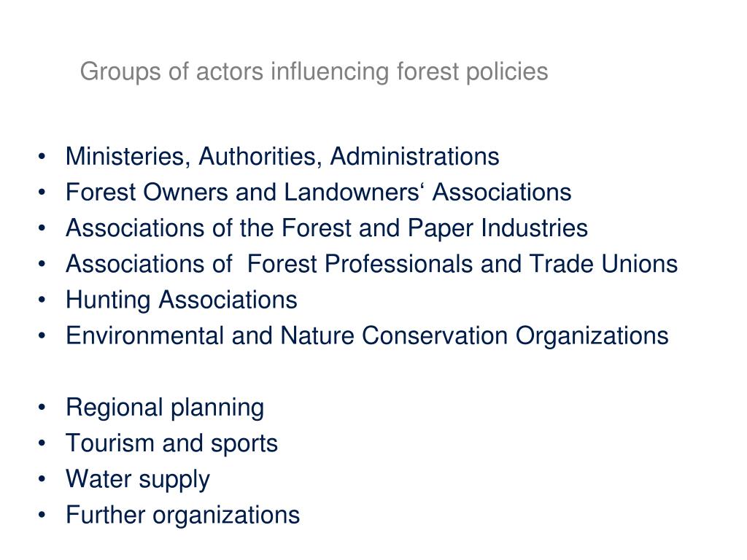
Task: Select the Regional planning bullet
Action: (x=165, y=408)
